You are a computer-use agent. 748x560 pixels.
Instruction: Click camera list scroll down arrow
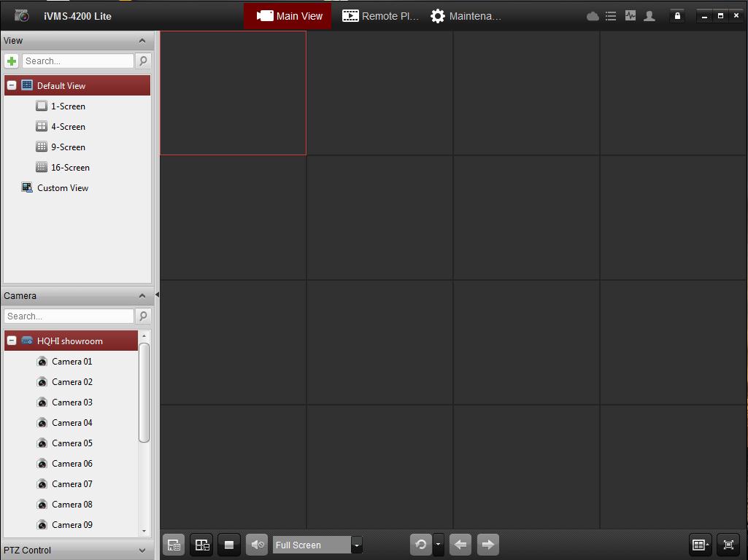pyautogui.click(x=144, y=531)
